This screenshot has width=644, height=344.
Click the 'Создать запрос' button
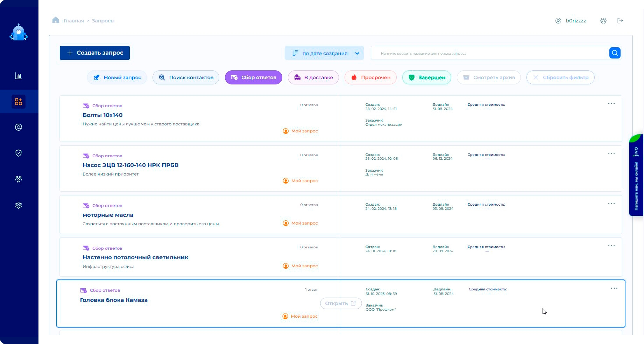click(x=95, y=53)
